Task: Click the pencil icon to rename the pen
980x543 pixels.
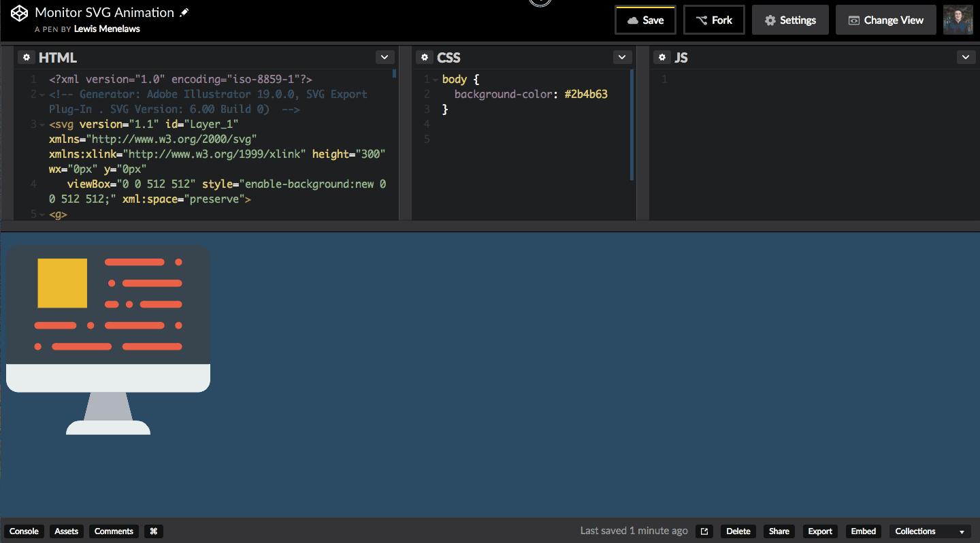Action: coord(182,12)
